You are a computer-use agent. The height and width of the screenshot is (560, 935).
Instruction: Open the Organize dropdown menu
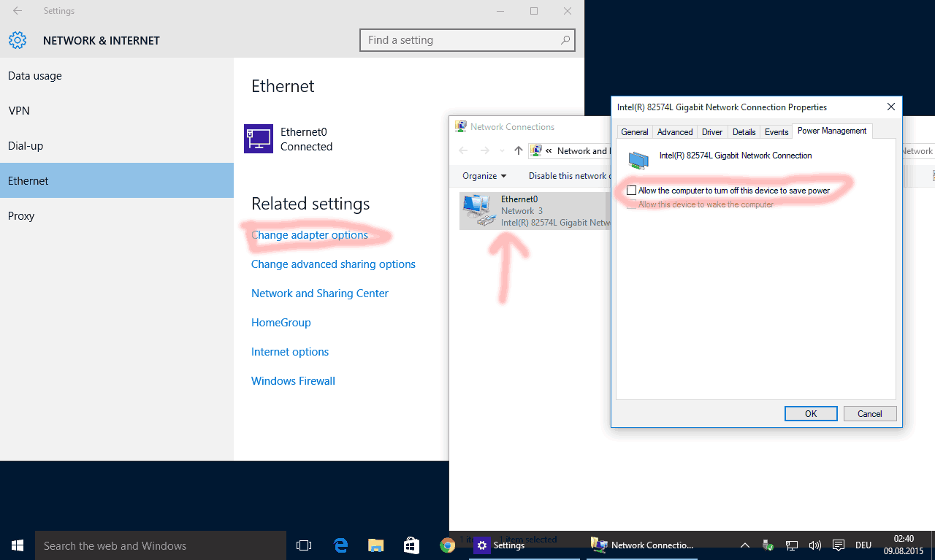tap(484, 176)
